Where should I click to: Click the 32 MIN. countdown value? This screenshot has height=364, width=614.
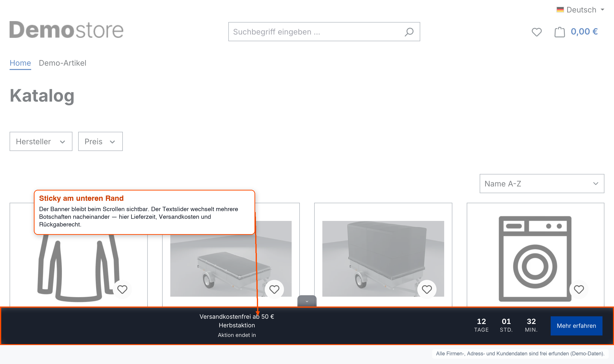[531, 325]
